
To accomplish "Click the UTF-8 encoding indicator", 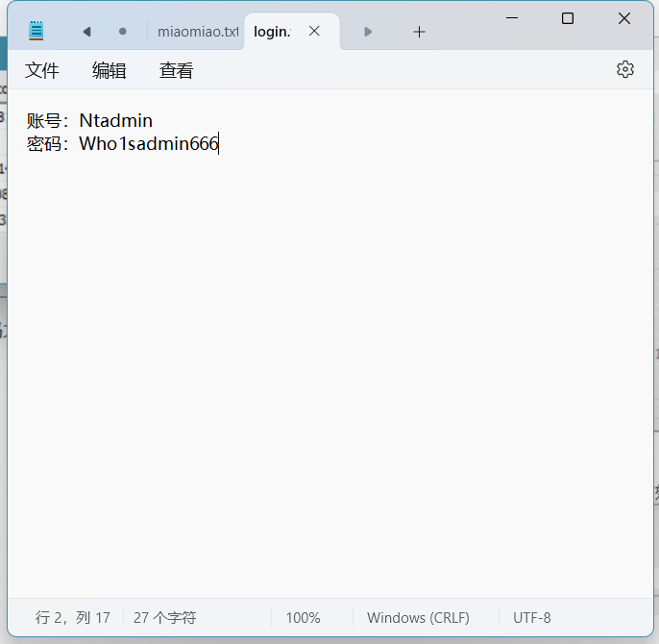I will coord(532,618).
